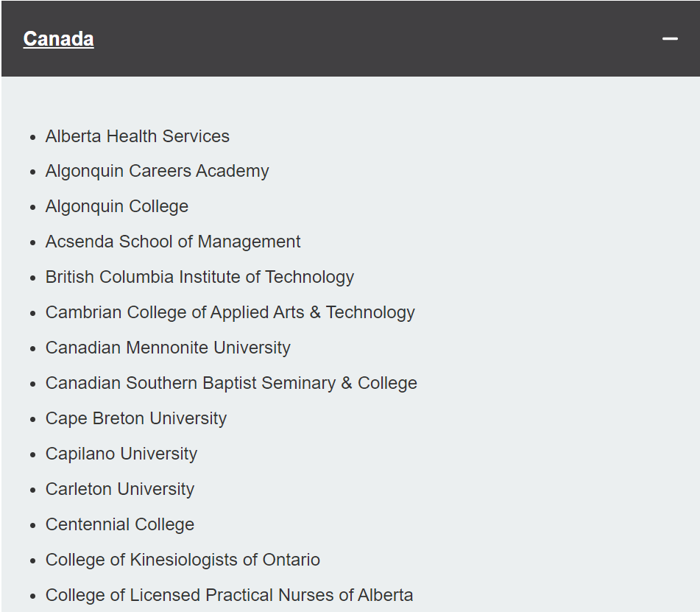Select Alberta Health Services entry
The height and width of the screenshot is (612, 700).
point(138,136)
